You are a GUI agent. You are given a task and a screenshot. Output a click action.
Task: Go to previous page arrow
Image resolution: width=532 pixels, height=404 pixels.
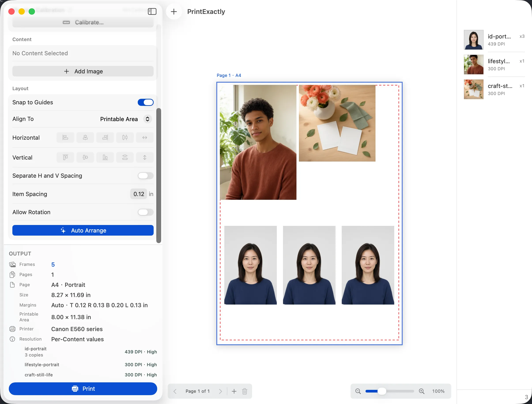point(175,391)
